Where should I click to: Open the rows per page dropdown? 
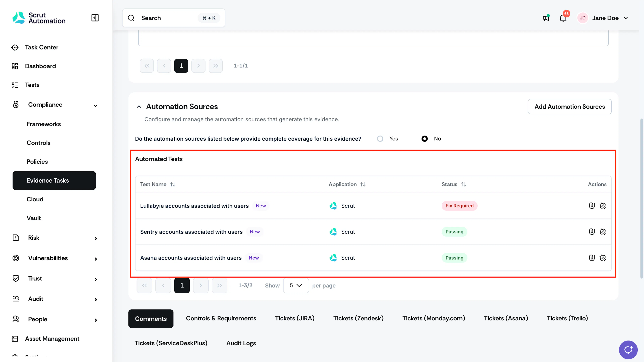coord(296,285)
